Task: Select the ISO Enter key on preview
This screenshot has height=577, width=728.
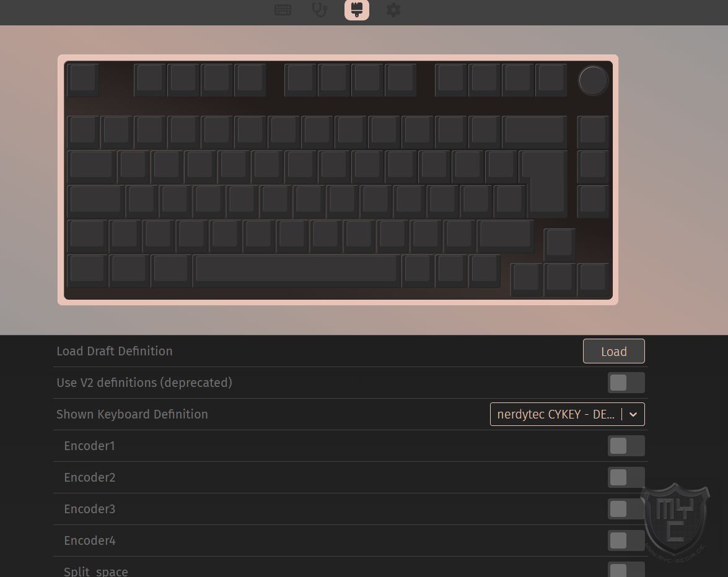Action: click(544, 183)
